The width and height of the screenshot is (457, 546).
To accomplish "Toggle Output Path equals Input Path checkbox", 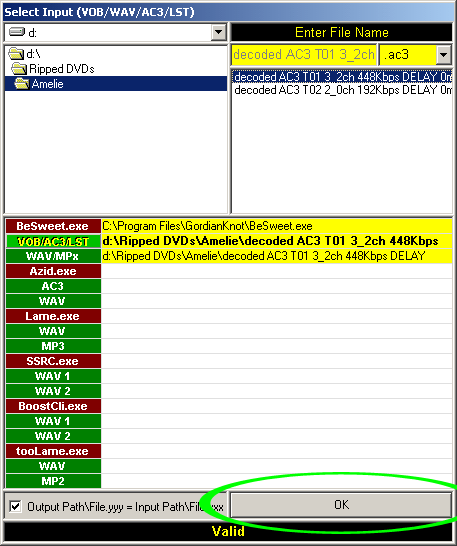I will tap(15, 506).
